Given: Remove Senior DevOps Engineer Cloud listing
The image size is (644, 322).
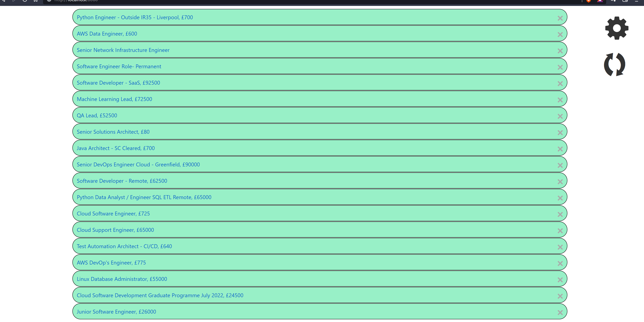Looking at the screenshot, I should click(x=560, y=166).
